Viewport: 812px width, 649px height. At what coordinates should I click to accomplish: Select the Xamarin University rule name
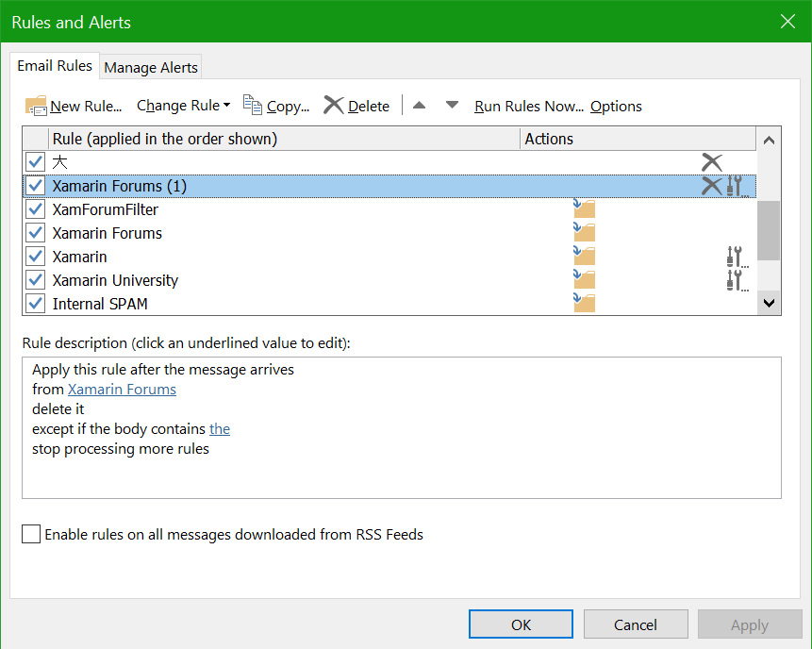(115, 280)
